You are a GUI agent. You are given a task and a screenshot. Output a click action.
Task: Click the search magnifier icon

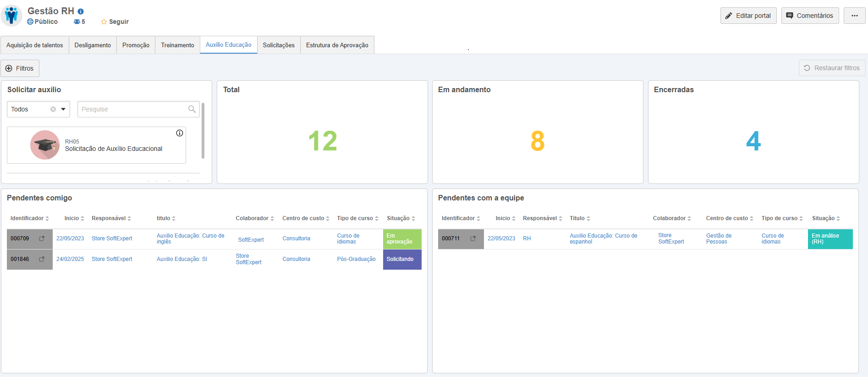192,109
